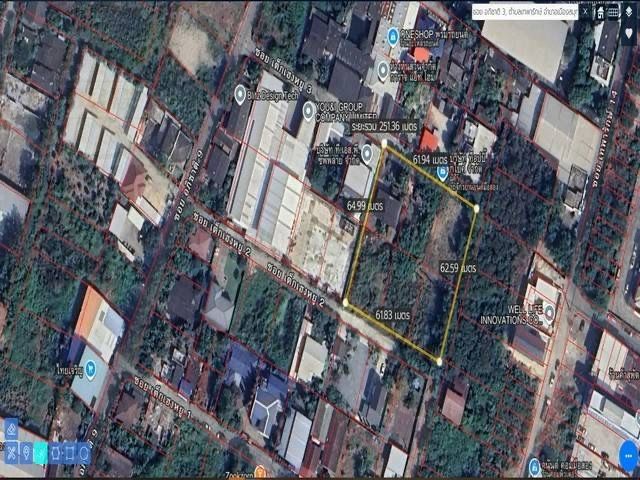This screenshot has height=480, width=640.
Task: Select the polygon drawing tool
Action: [x=55, y=453]
